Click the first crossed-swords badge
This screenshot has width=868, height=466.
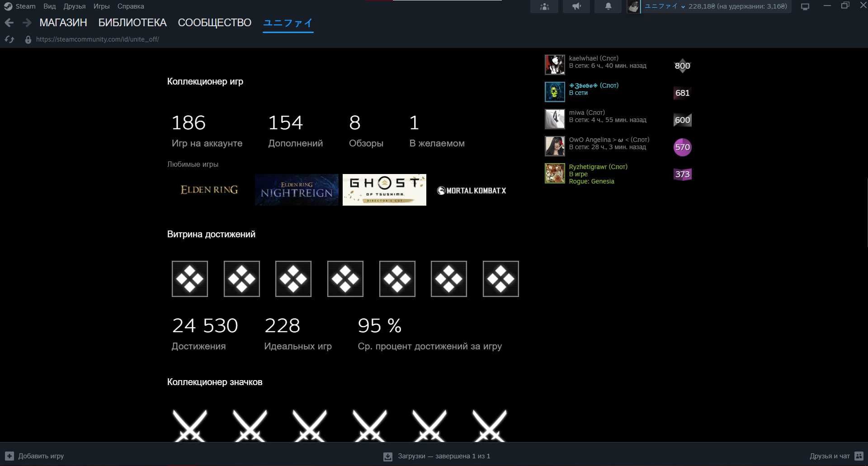(x=190, y=426)
